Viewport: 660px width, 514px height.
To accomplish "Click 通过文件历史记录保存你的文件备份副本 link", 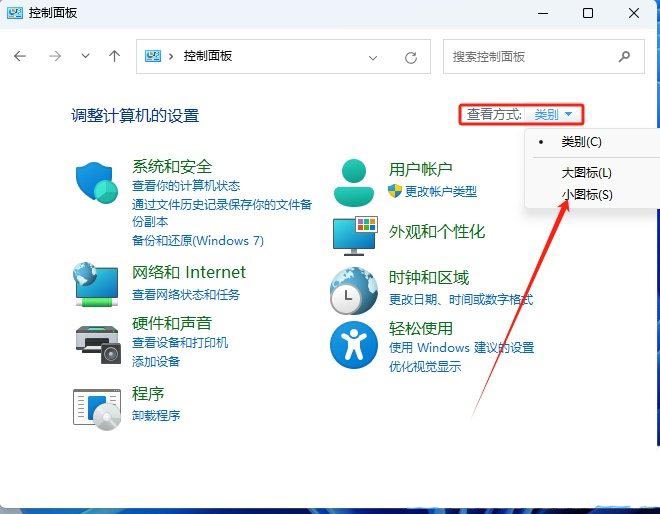I will pyautogui.click(x=222, y=213).
